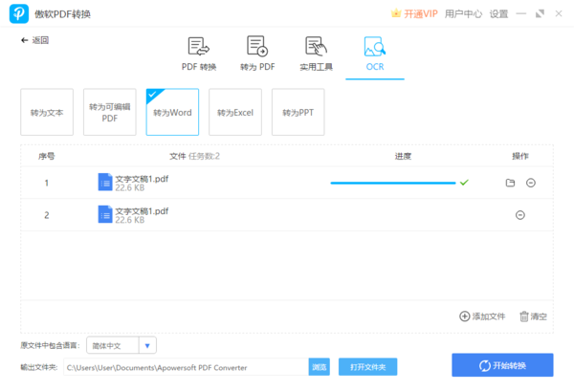The image size is (574, 392).
Task: Start conversion with 开始转换 button
Action: click(502, 366)
